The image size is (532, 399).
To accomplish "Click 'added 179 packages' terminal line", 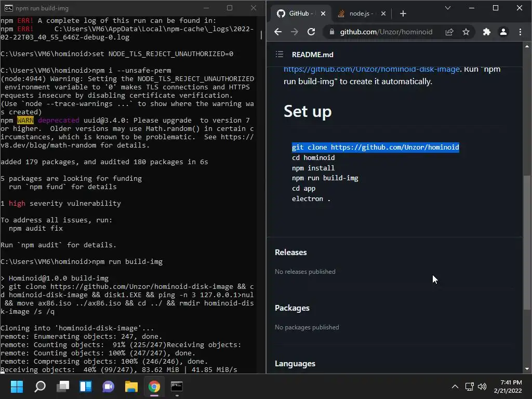I will [x=104, y=162].
